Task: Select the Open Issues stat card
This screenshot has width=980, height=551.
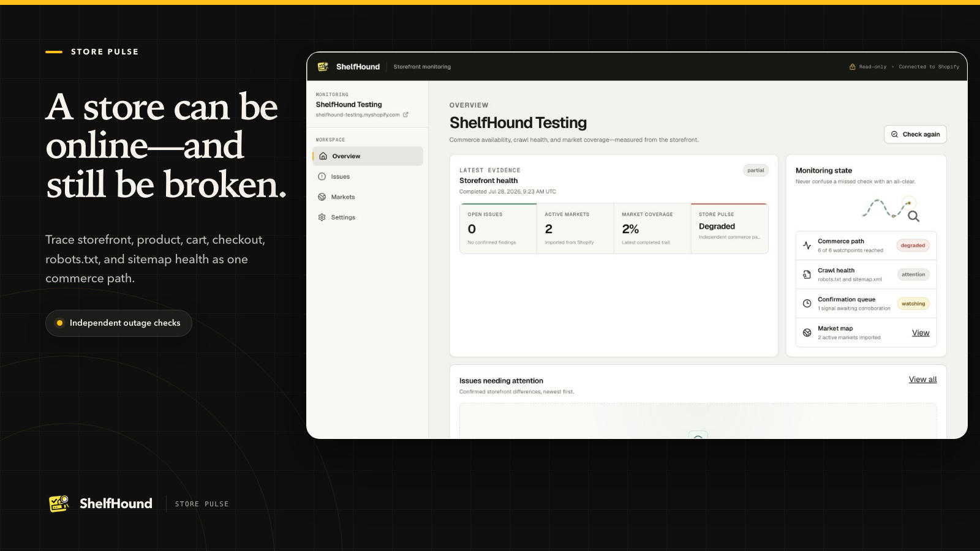Action: [x=498, y=228]
